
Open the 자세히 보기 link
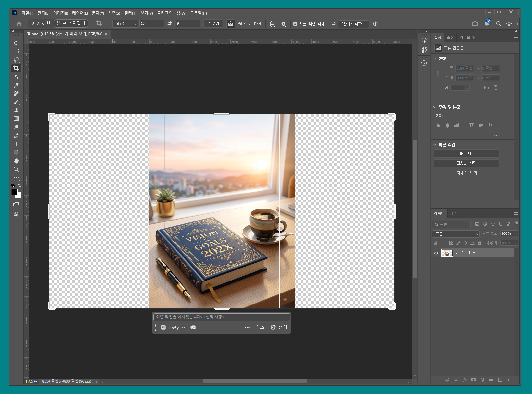tap(467, 173)
